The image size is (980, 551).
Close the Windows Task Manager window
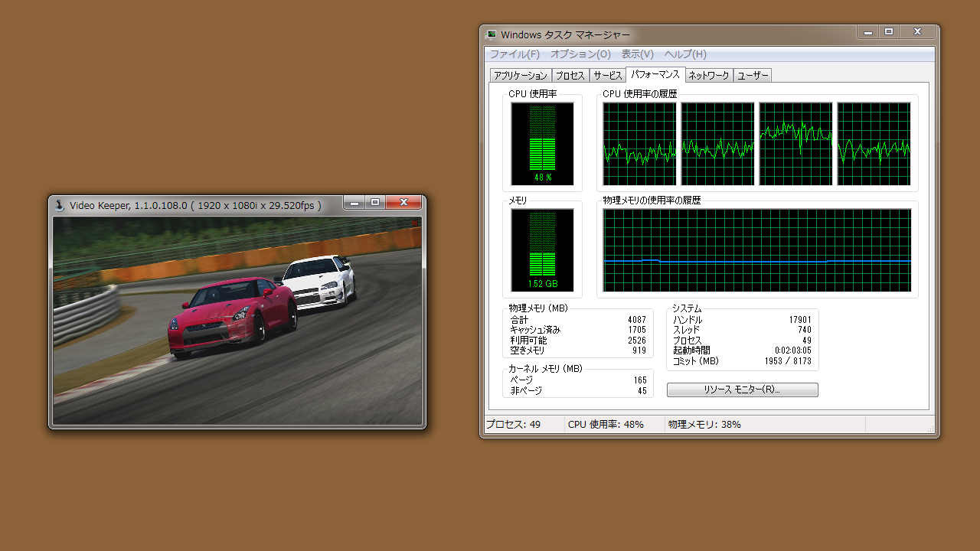tap(916, 31)
